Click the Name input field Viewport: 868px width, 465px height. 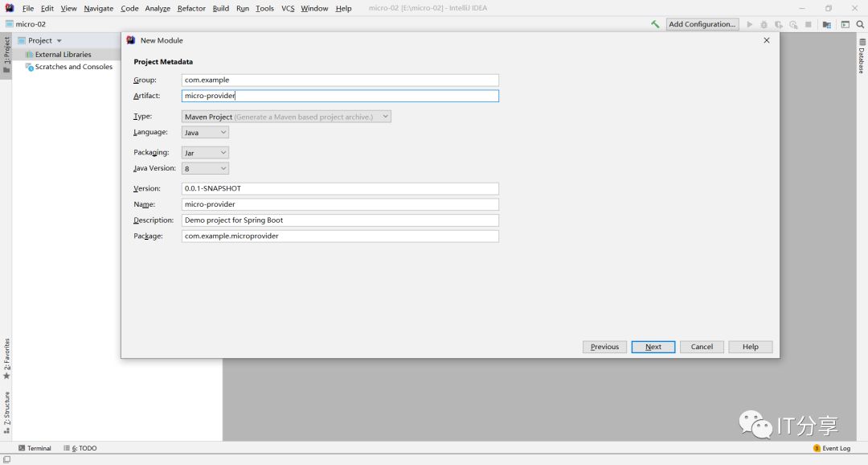click(340, 204)
